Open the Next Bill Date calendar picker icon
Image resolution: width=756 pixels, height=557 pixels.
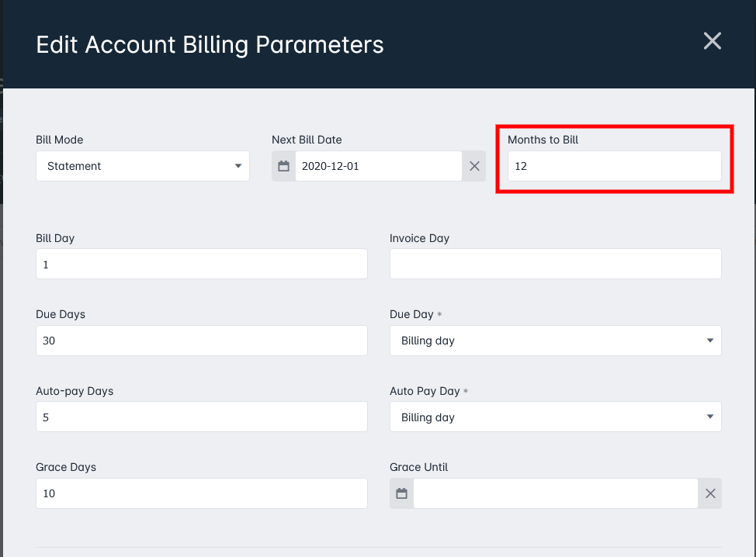[x=283, y=166]
